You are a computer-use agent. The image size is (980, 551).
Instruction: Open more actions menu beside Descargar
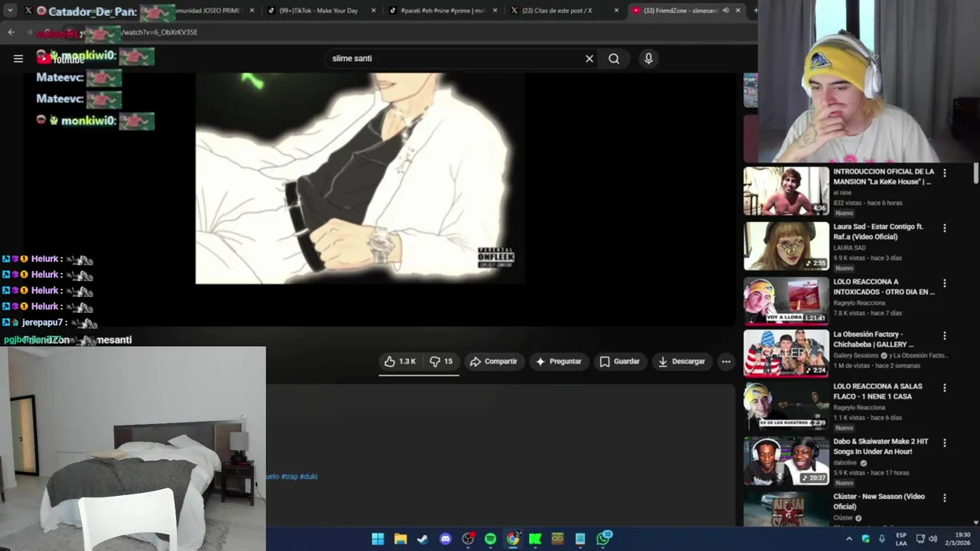point(726,361)
